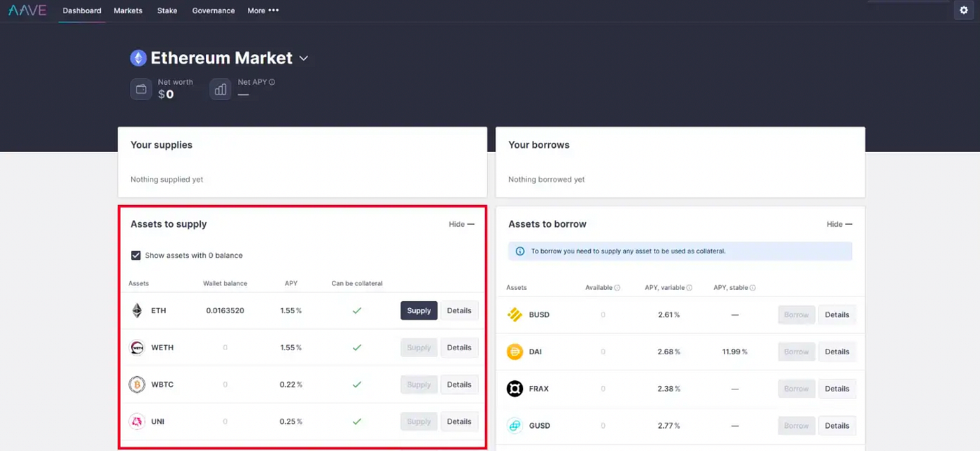This screenshot has height=451, width=980.
Task: Open the More menu
Action: (x=263, y=11)
